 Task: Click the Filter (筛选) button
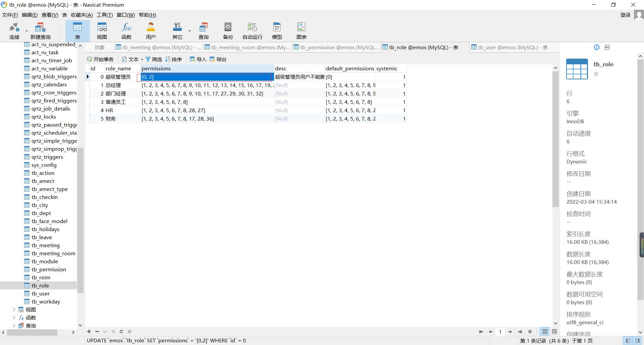(154, 59)
